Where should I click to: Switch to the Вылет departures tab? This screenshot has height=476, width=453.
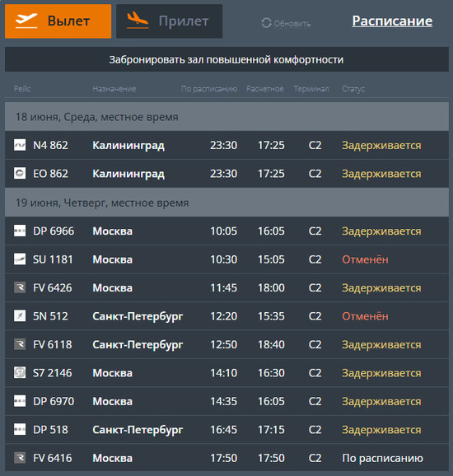(x=58, y=21)
